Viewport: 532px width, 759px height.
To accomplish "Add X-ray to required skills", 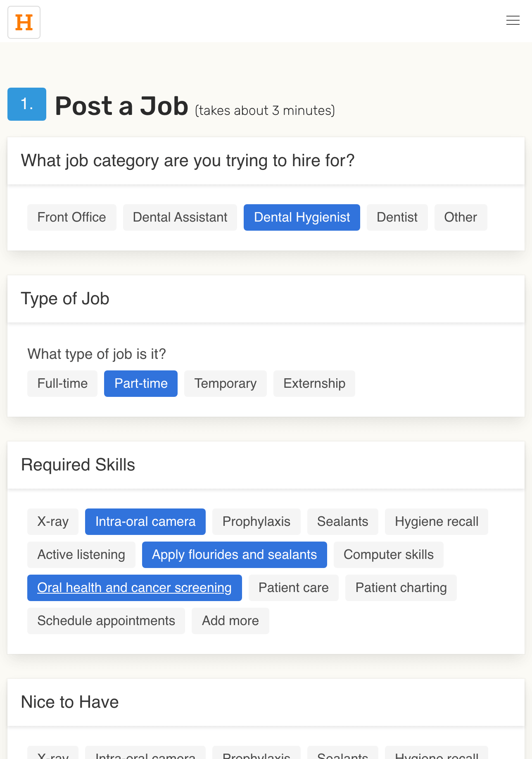I will [x=53, y=522].
